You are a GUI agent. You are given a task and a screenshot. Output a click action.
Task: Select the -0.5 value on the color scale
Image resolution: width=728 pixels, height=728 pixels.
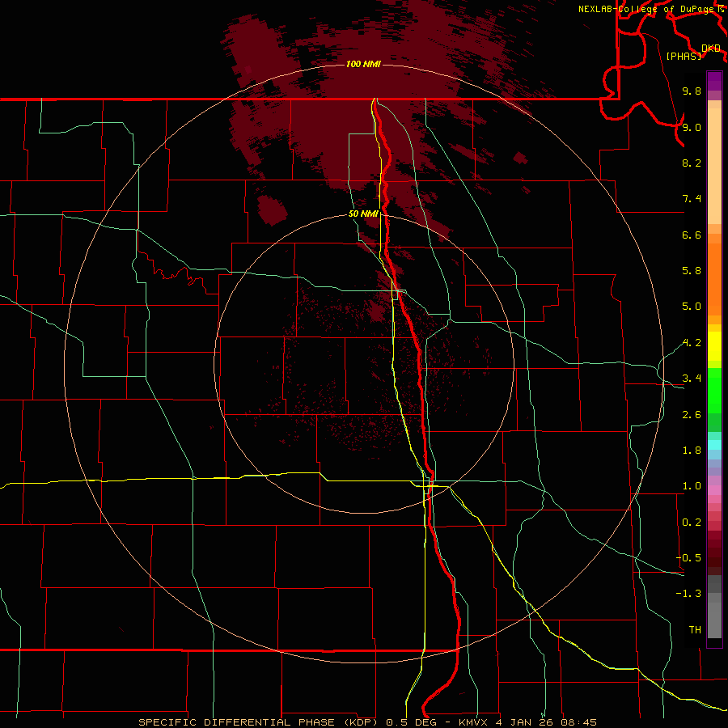(688, 557)
